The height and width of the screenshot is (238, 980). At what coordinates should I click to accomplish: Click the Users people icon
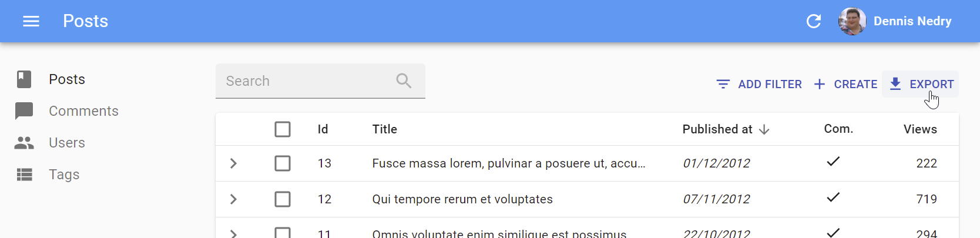pos(24,143)
